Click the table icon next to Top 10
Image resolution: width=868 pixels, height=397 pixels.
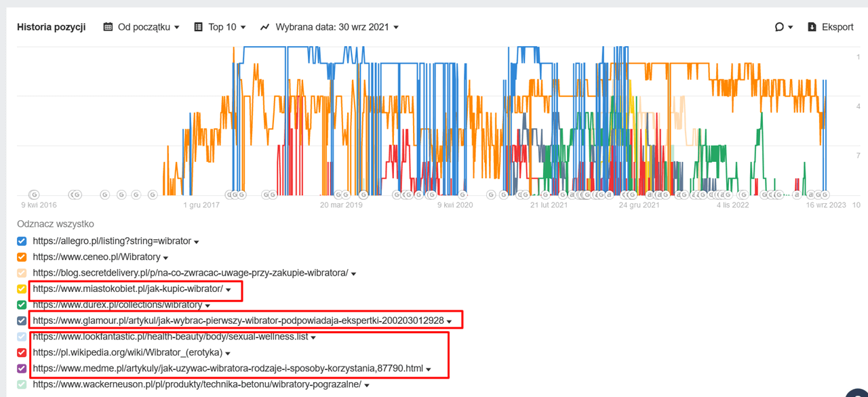point(199,27)
